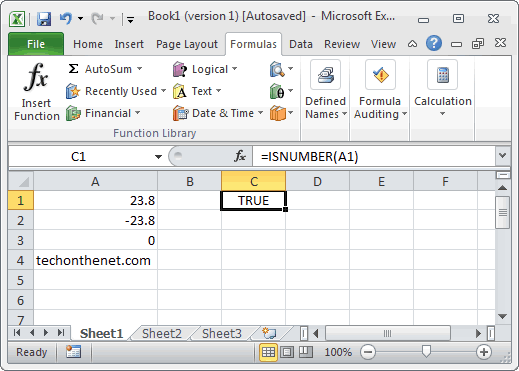Viewport: 519px width, 371px height.
Task: Open the Defined Names group
Action: [325, 90]
